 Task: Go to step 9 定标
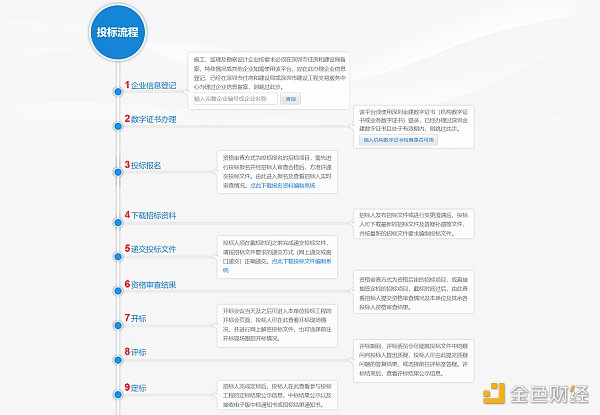137,387
